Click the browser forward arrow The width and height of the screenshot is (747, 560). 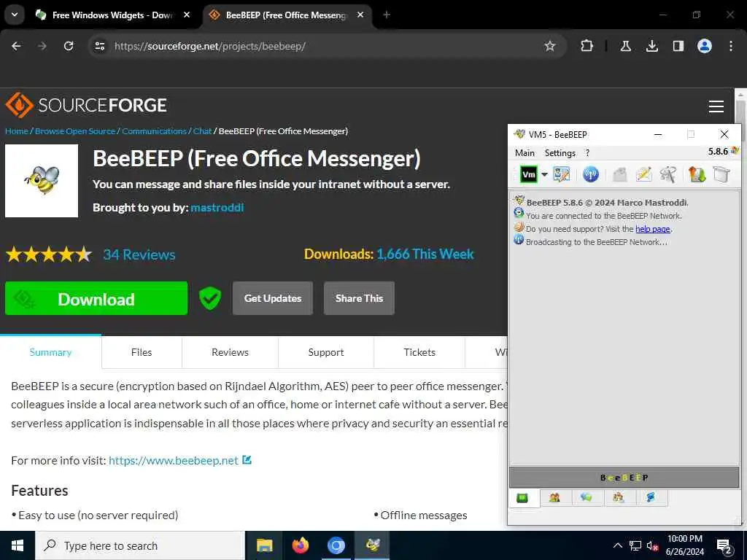click(x=42, y=46)
